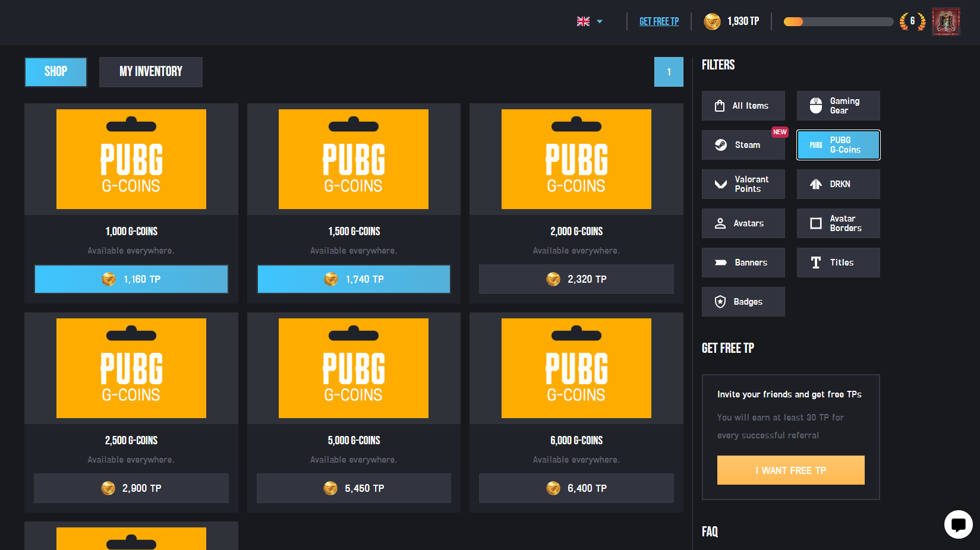This screenshot has width=980, height=550.
Task: Click the 1,000 G-COINS product title
Action: (131, 232)
